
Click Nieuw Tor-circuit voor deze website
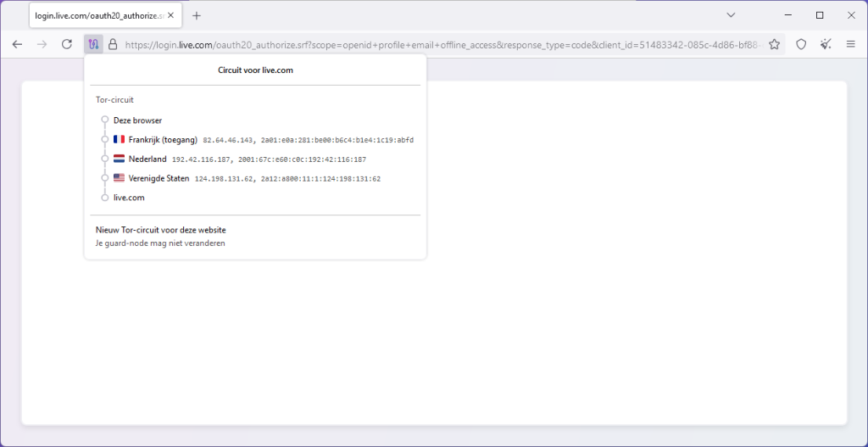(161, 230)
